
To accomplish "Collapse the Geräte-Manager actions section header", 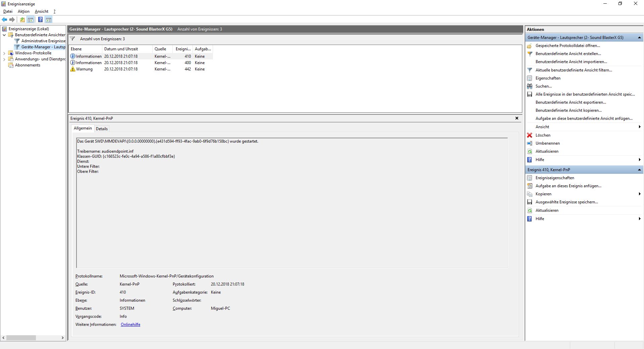I will click(639, 38).
